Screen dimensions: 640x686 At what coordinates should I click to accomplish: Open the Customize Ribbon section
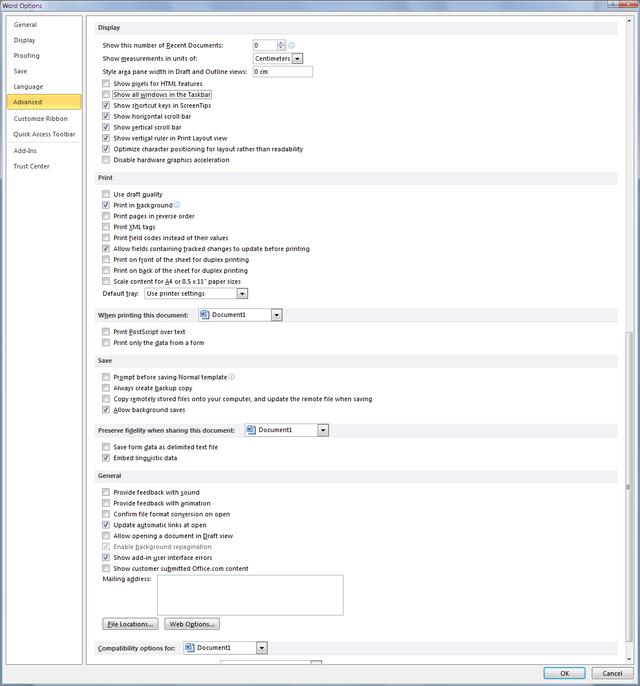41,118
